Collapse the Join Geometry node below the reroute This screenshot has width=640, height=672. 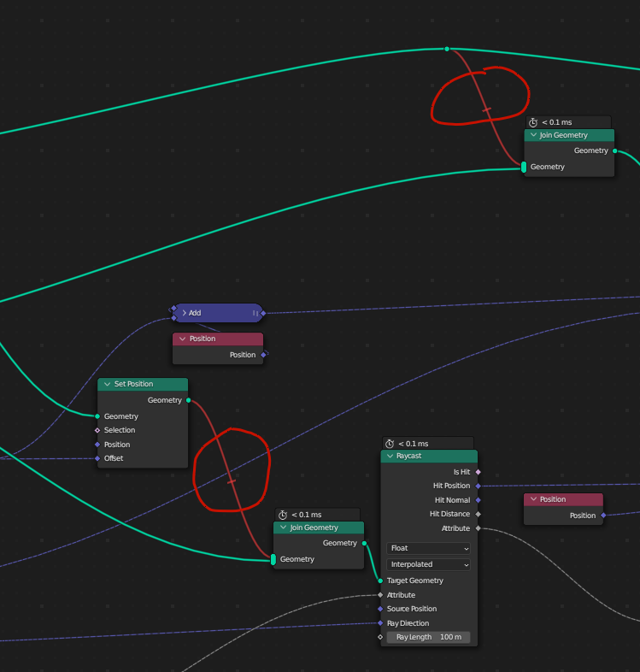click(x=533, y=135)
